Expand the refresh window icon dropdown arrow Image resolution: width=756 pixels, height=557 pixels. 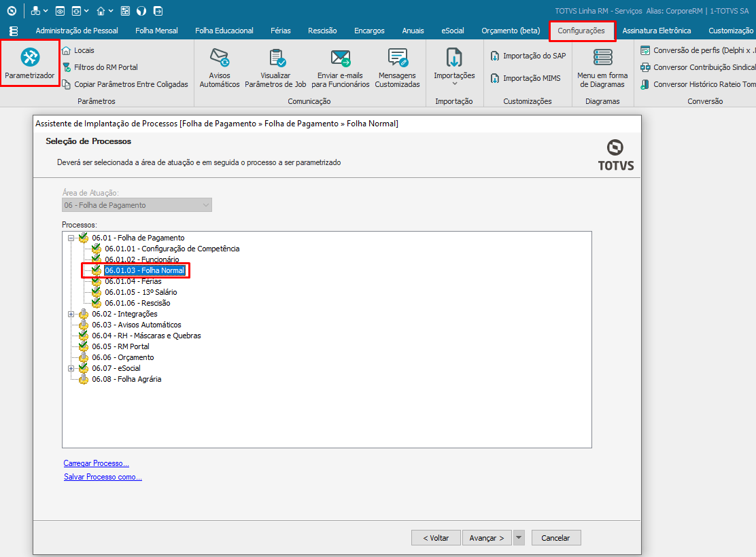tap(86, 11)
